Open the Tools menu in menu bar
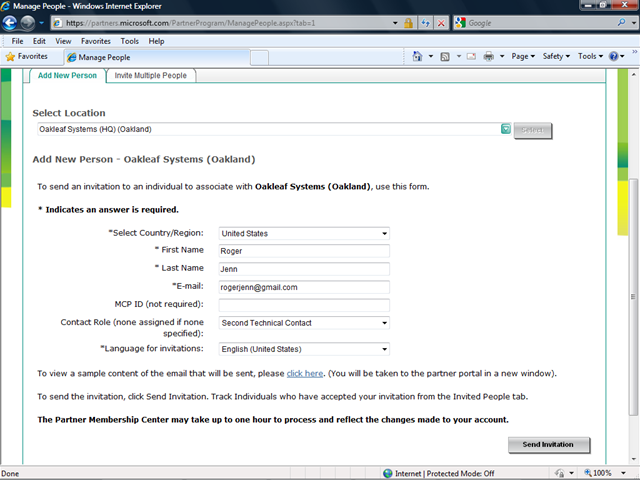Viewport: 640px width, 480px height. coord(129,41)
